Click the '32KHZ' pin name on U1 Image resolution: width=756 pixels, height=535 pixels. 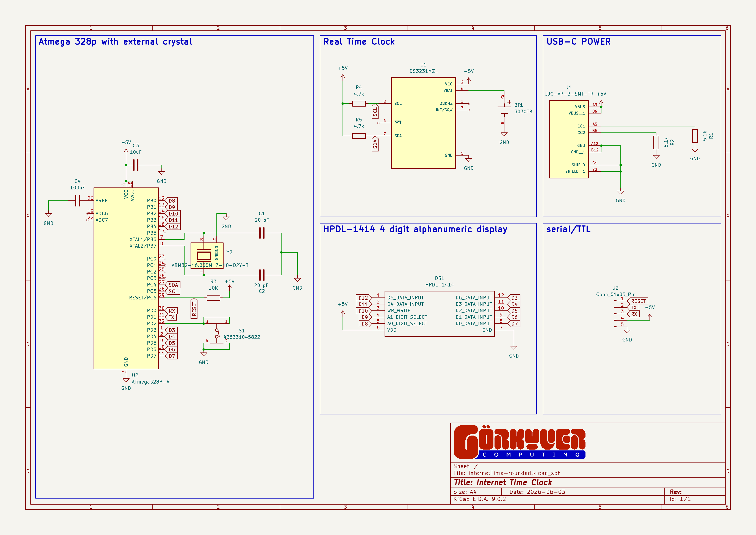click(x=446, y=104)
